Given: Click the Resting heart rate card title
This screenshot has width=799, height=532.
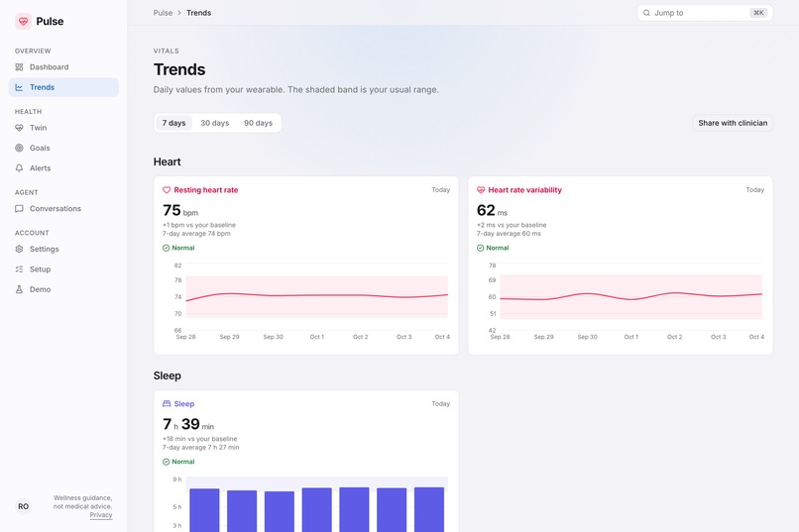Looking at the screenshot, I should pyautogui.click(x=206, y=190).
